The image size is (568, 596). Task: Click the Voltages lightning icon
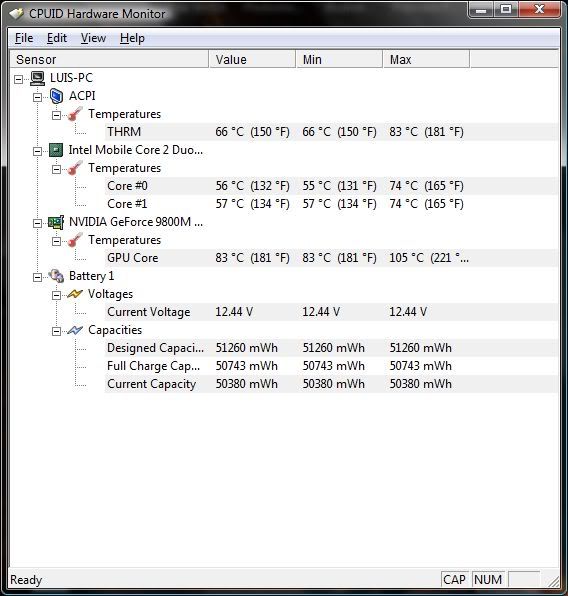(75, 294)
